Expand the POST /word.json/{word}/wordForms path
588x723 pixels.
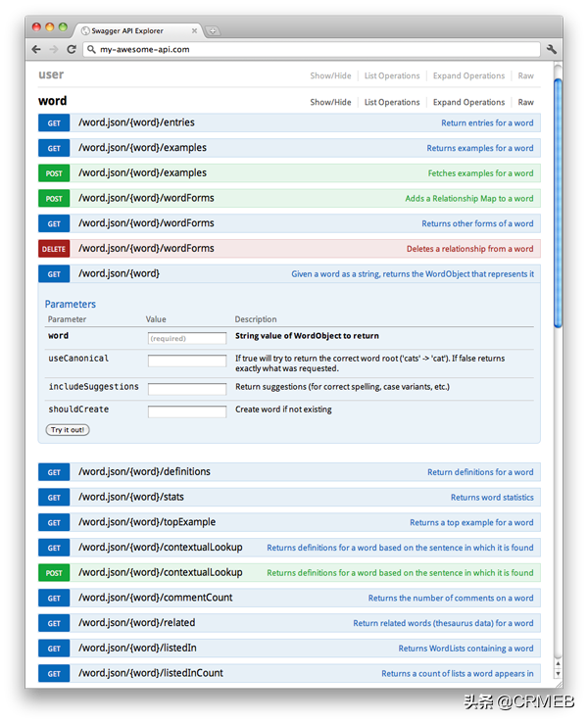coord(146,198)
